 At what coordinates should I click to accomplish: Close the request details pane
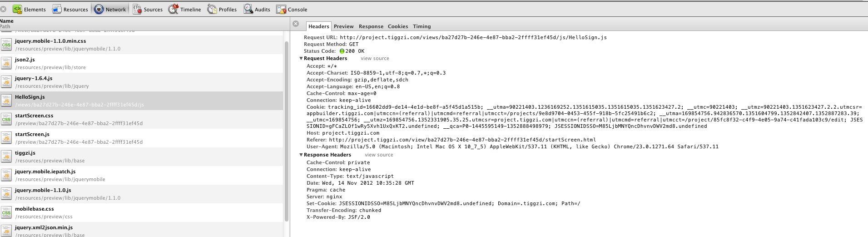[x=296, y=24]
